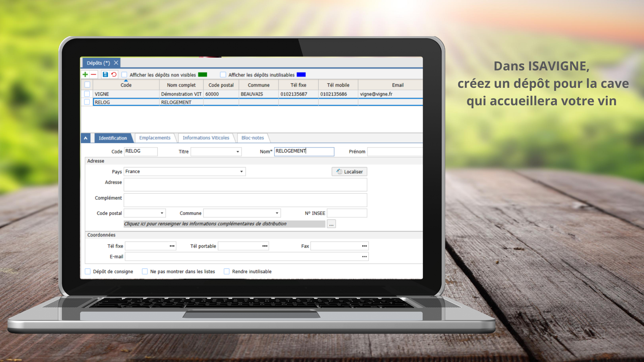
Task: Select the RELOG code cell in the table
Action: coord(126,102)
